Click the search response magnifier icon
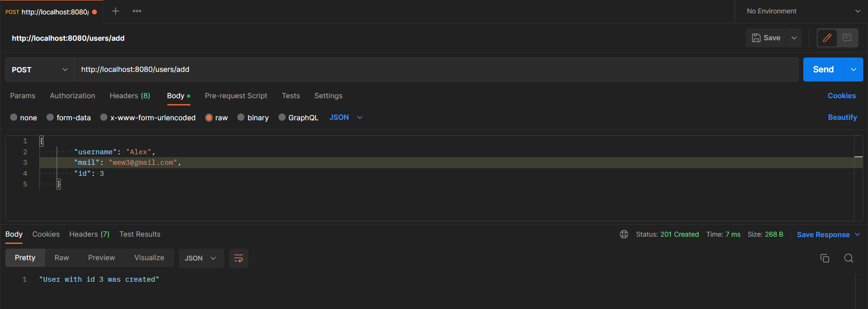This screenshot has height=309, width=868. pos(848,258)
